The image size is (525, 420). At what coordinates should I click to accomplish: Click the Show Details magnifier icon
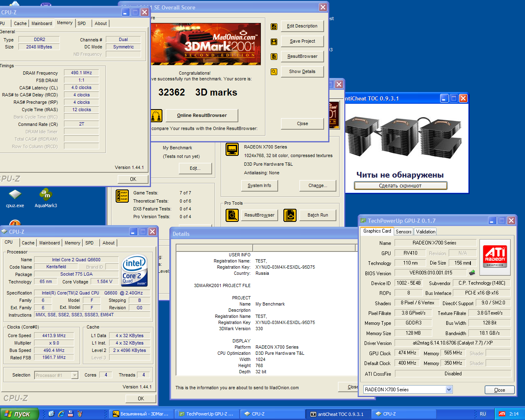point(274,72)
